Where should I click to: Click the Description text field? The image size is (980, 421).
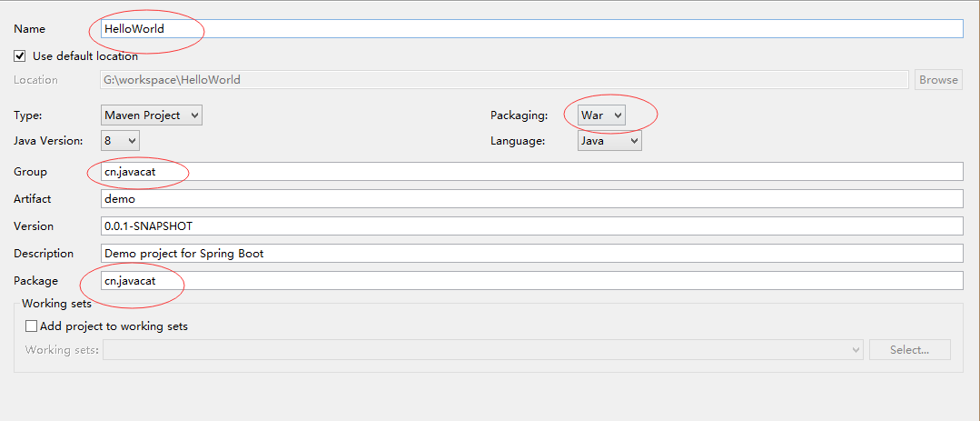click(531, 254)
